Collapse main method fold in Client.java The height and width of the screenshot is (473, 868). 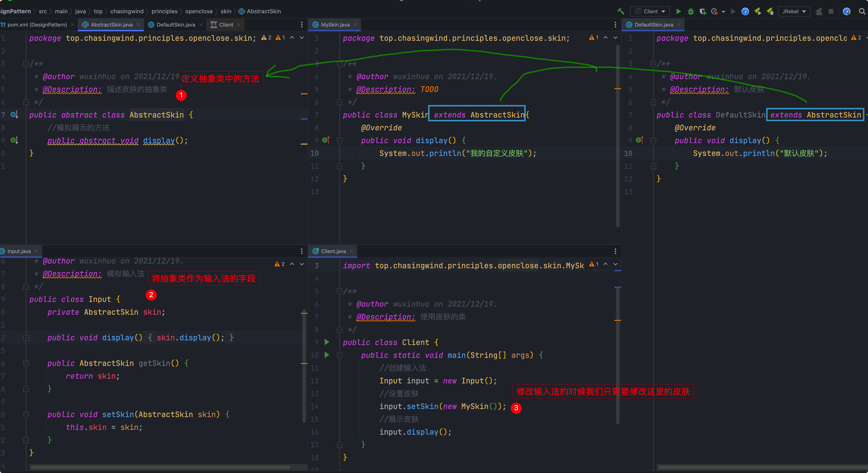pyautogui.click(x=340, y=355)
